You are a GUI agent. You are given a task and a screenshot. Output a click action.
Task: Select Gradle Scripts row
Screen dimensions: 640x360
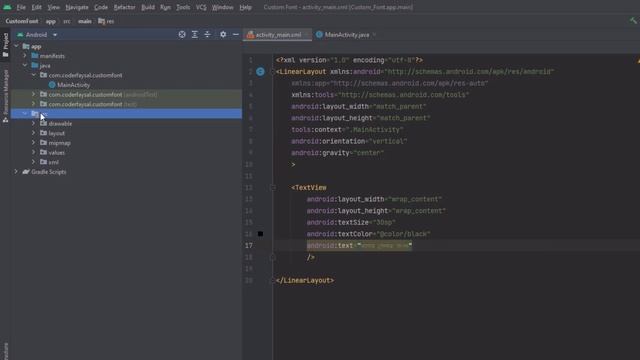(126, 172)
